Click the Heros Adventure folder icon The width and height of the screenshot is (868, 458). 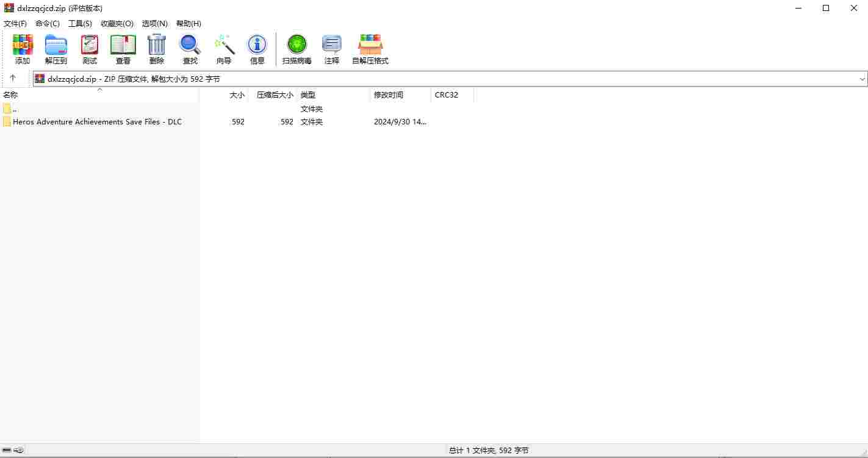[x=7, y=122]
